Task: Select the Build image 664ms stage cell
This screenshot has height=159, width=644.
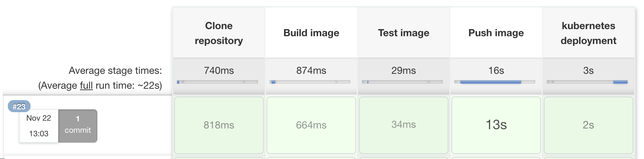Action: click(x=311, y=125)
